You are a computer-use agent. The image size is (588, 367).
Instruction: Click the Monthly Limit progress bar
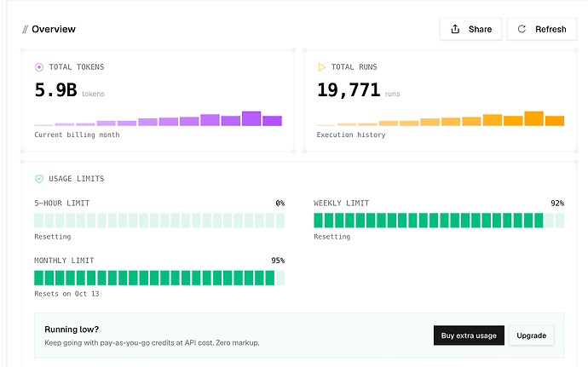(x=159, y=278)
